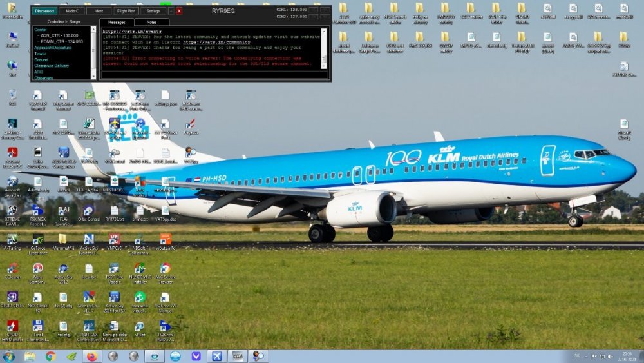Open the Windows Start menu
Image resolution: width=644 pixels, height=363 pixels.
click(9, 356)
